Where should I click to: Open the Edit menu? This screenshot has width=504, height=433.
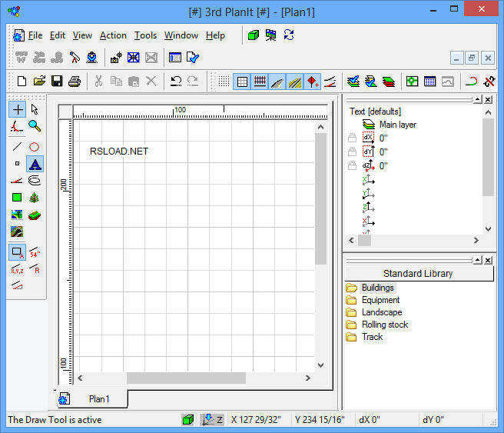(x=57, y=35)
